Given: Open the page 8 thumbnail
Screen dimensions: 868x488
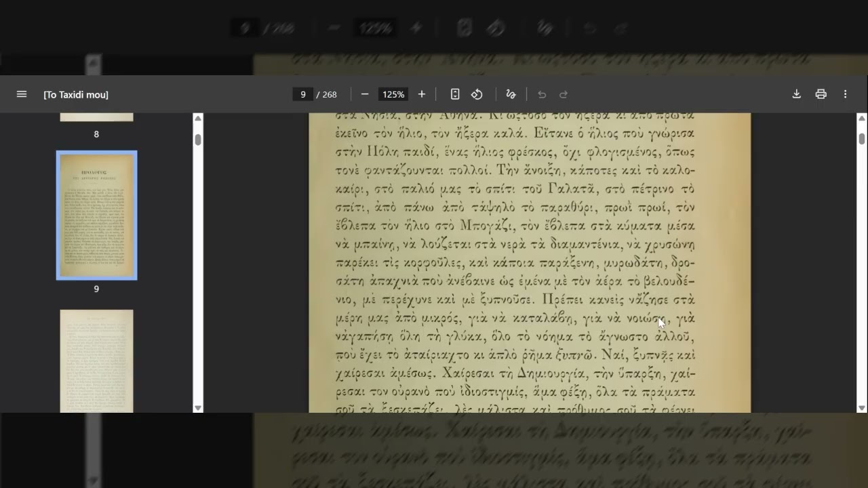Looking at the screenshot, I should [x=96, y=117].
